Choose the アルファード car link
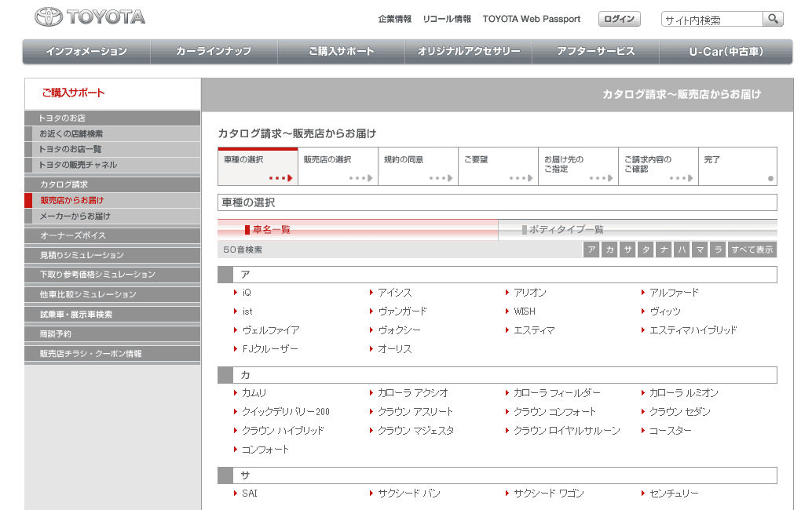The height and width of the screenshot is (510, 812). (673, 292)
